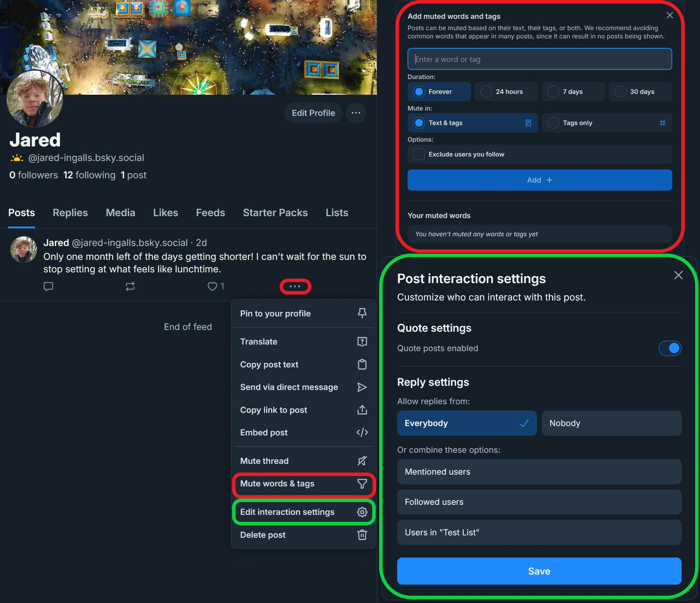Click the Edit Profile button
Image resolution: width=700 pixels, height=603 pixels.
(x=313, y=113)
